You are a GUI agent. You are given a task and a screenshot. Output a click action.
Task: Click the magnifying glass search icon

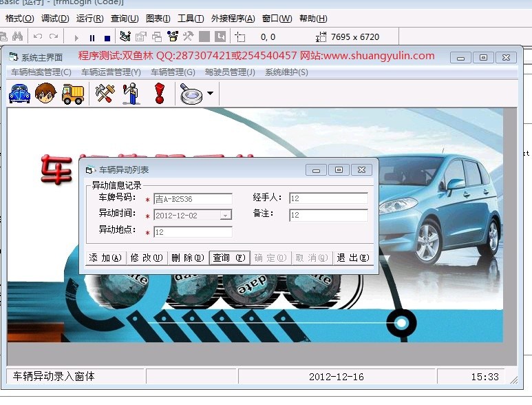191,94
